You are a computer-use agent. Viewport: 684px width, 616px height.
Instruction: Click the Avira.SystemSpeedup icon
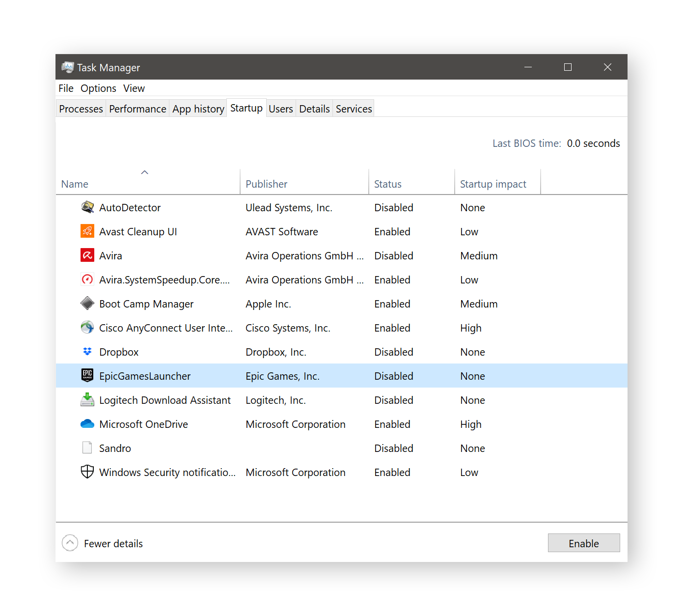click(87, 279)
